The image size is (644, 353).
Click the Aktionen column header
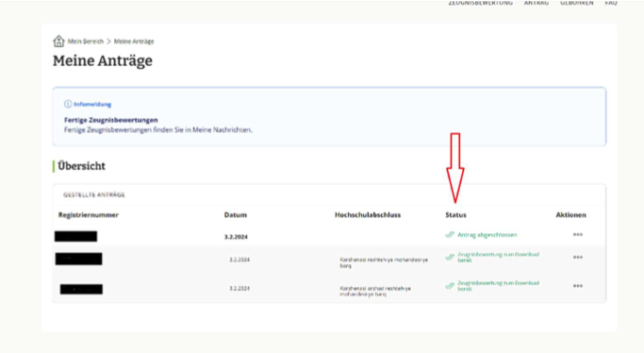(570, 215)
